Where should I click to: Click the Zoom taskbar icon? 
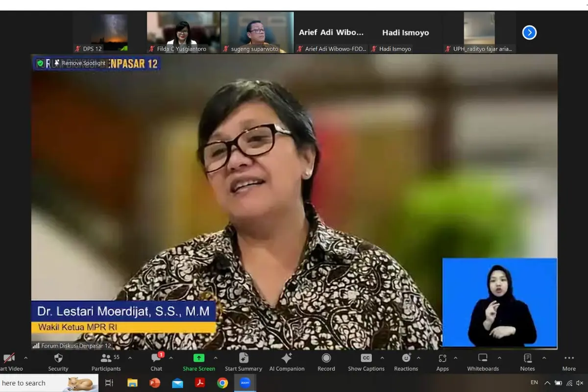click(x=245, y=383)
